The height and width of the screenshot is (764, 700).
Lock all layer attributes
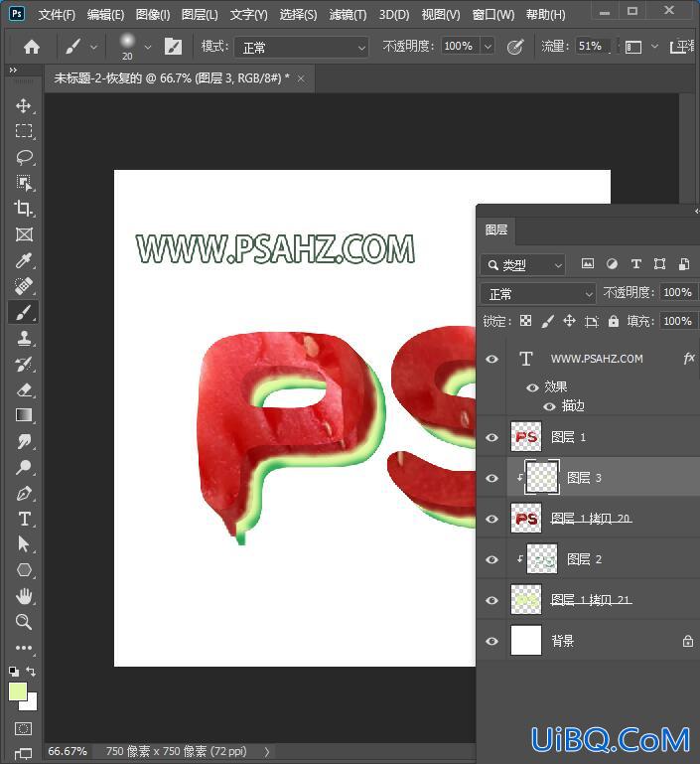[614, 321]
